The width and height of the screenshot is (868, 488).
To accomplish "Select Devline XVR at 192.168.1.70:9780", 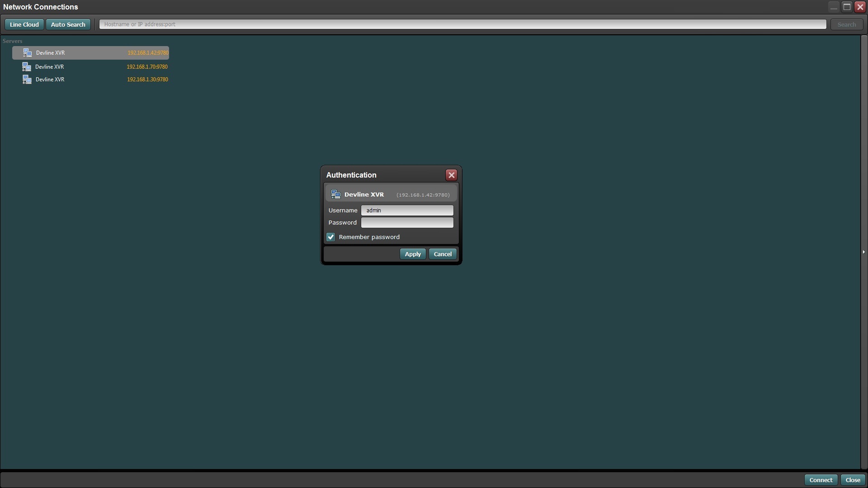I will [90, 67].
